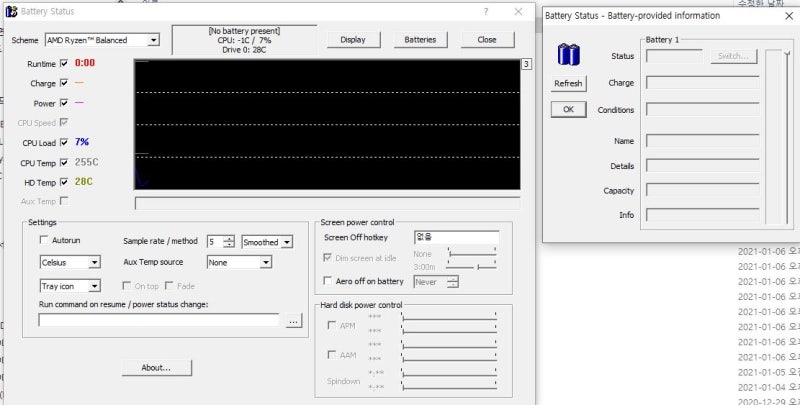Viewport: 800px width, 405px height.
Task: Open the Tray icon dropdown
Action: click(94, 286)
